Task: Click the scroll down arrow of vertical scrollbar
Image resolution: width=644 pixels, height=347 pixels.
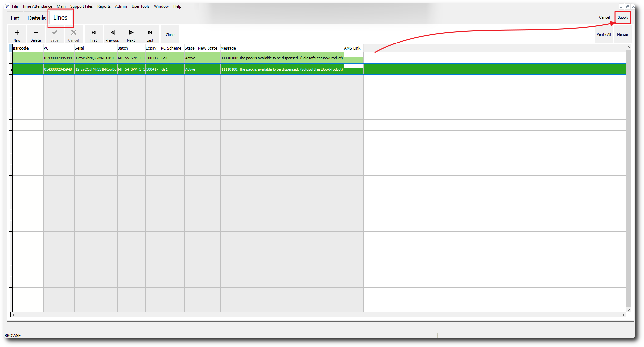Action: pyautogui.click(x=628, y=309)
